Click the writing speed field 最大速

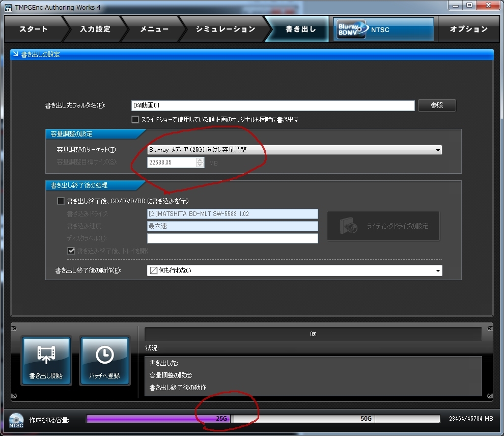point(232,226)
